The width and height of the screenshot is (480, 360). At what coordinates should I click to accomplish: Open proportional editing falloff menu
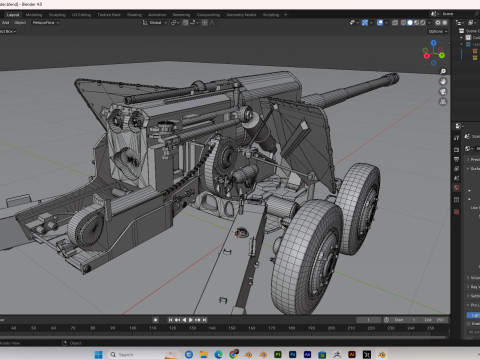(x=212, y=23)
